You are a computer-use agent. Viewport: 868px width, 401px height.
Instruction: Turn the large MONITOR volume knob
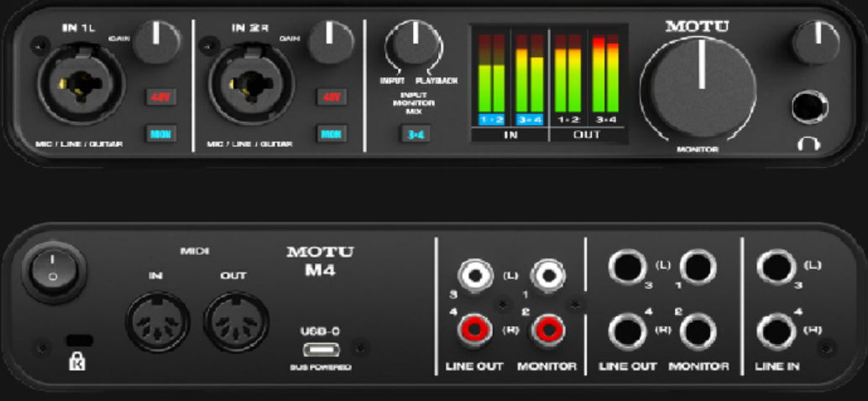coord(702,87)
